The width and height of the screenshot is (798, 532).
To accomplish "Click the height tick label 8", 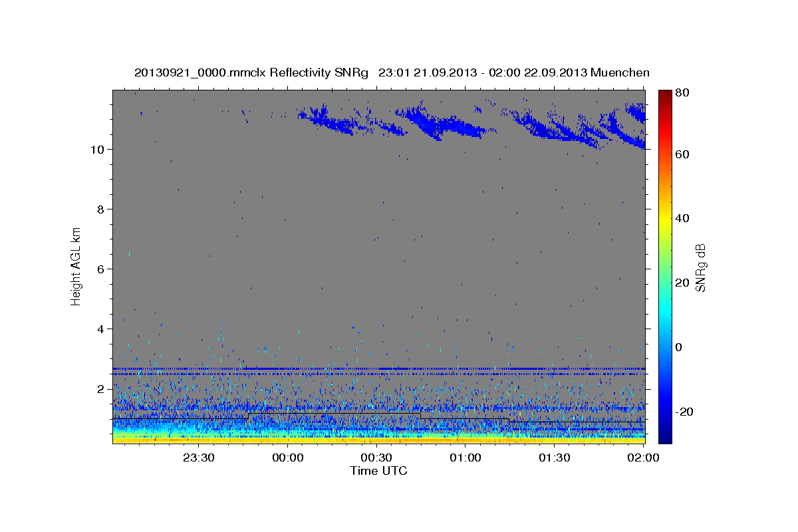I will [100, 209].
